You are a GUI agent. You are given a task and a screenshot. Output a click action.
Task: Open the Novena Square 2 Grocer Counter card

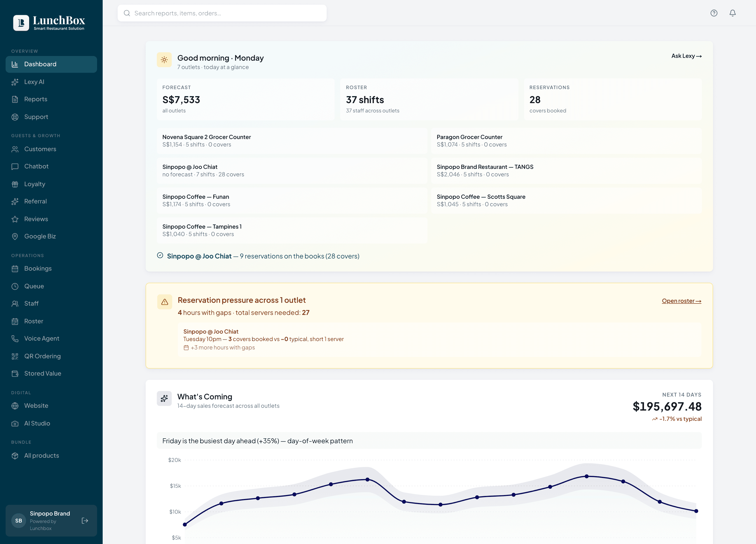click(292, 141)
